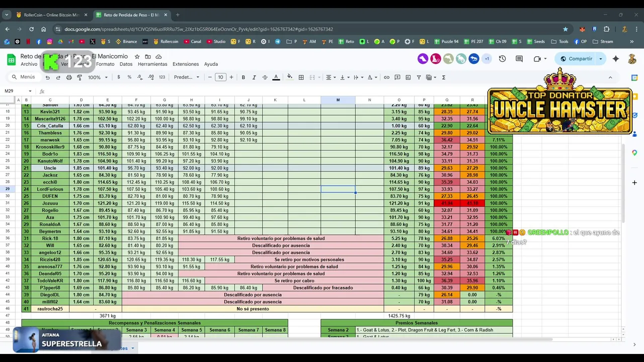The width and height of the screenshot is (644, 362).
Task: Select the Google Sheets home logo
Action: 11,60
